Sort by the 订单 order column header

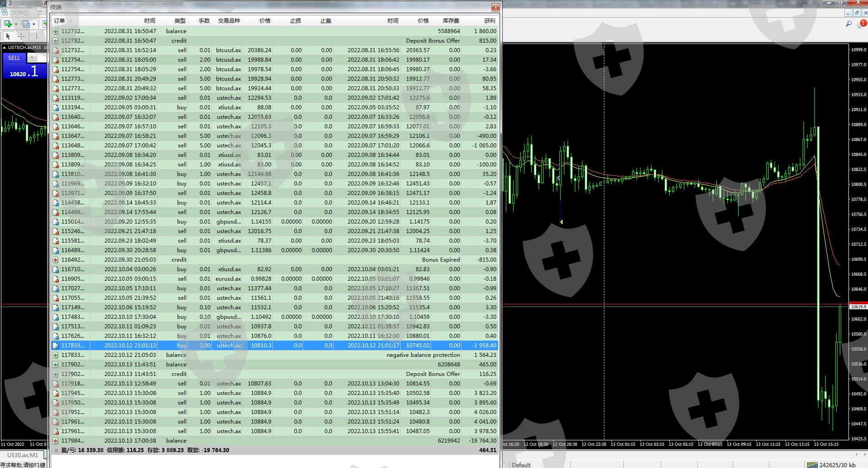(x=59, y=21)
